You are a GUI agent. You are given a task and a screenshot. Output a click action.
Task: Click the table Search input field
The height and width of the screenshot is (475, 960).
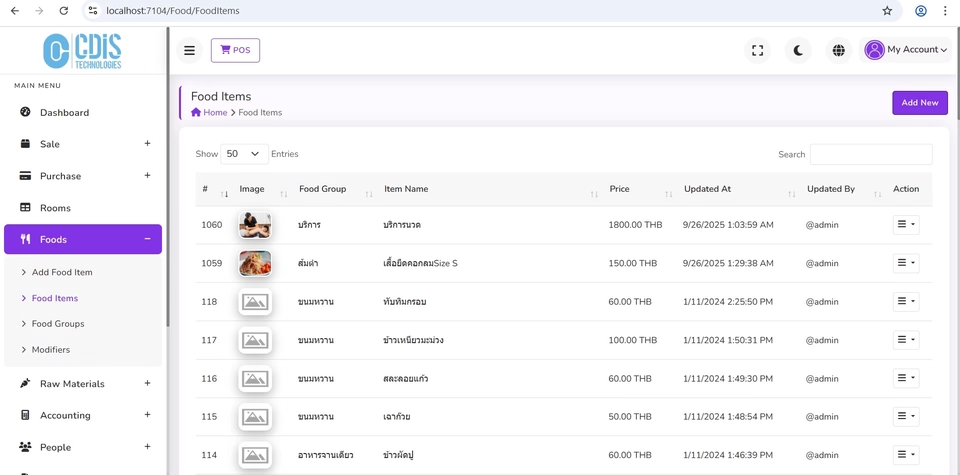click(x=870, y=154)
